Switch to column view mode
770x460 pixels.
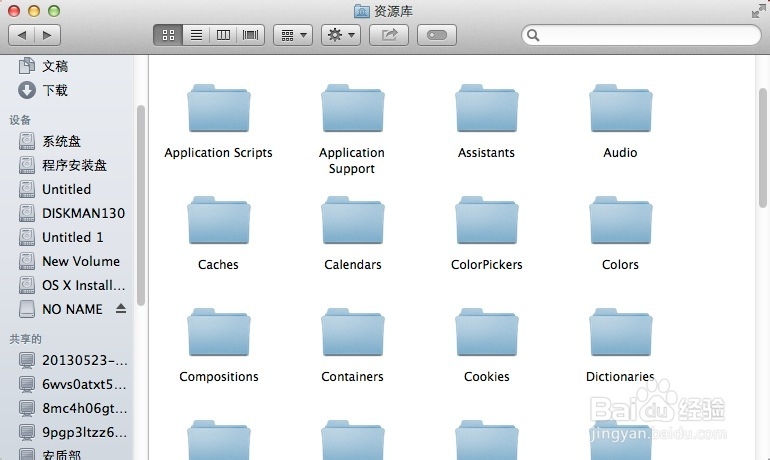click(223, 35)
